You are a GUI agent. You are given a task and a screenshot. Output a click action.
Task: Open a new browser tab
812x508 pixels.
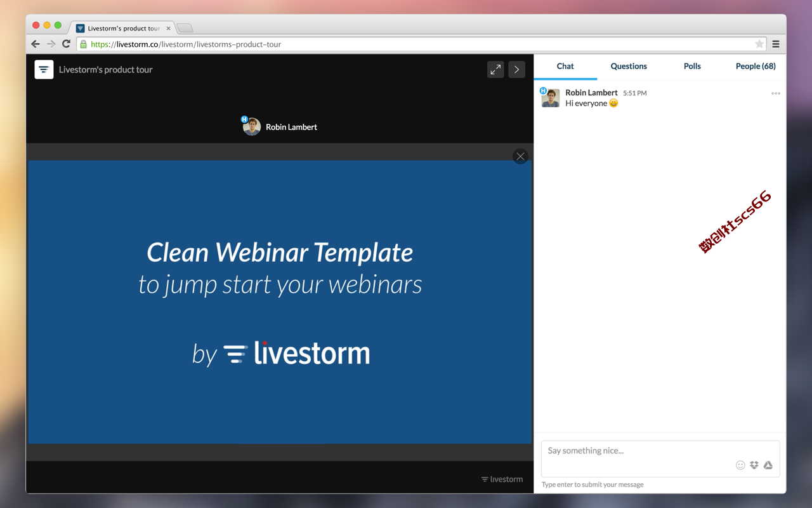point(185,28)
